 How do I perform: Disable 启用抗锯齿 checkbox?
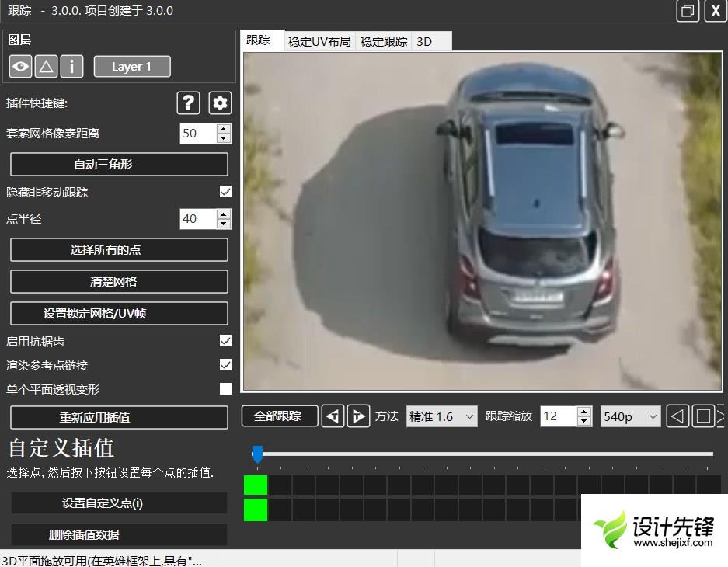(x=225, y=341)
